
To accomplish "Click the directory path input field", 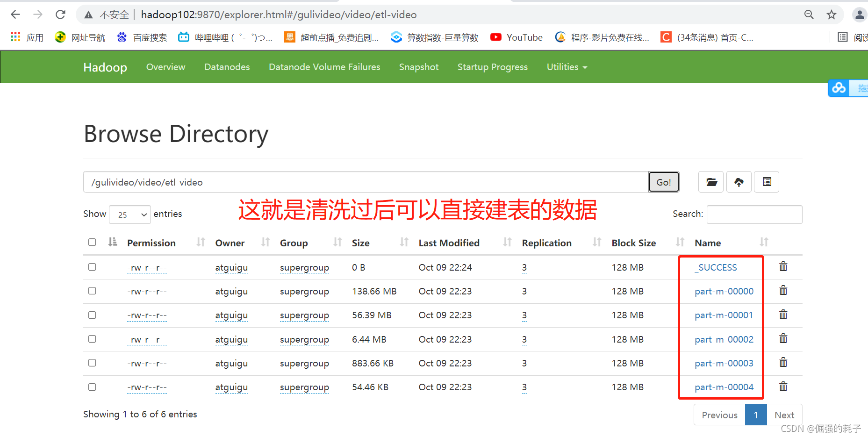I will click(x=366, y=182).
